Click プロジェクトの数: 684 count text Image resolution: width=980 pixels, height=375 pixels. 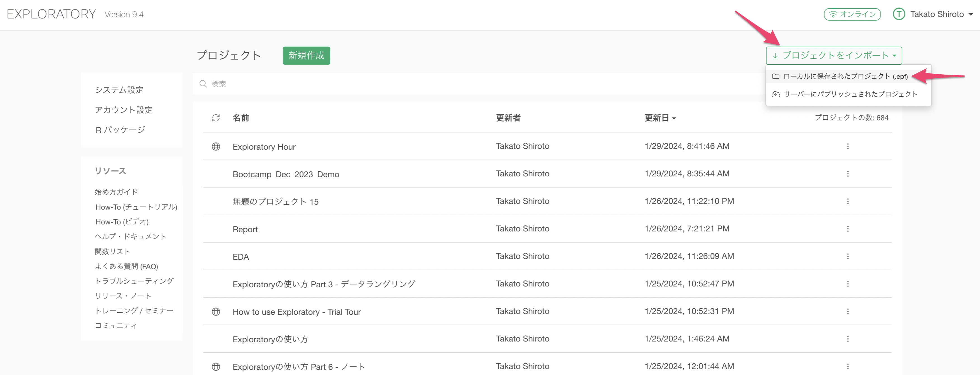[851, 118]
